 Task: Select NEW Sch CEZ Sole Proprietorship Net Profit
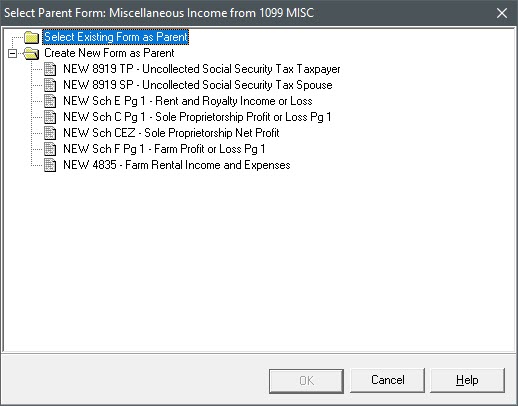point(171,133)
